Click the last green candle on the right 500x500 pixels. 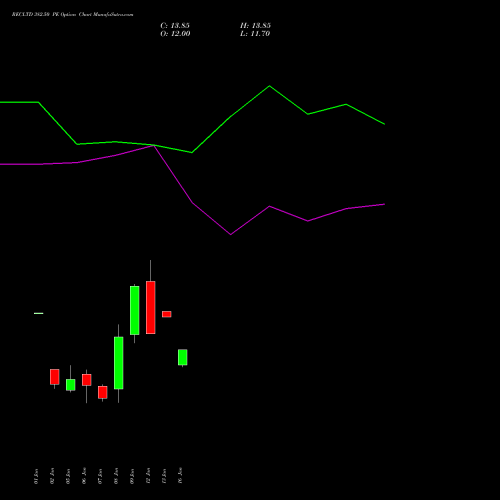183,357
